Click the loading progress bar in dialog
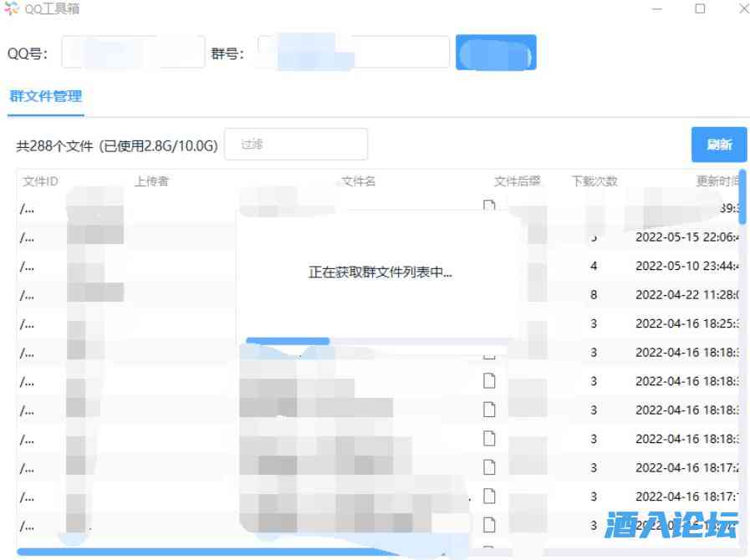Image resolution: width=750 pixels, height=560 pixels. coord(288,341)
